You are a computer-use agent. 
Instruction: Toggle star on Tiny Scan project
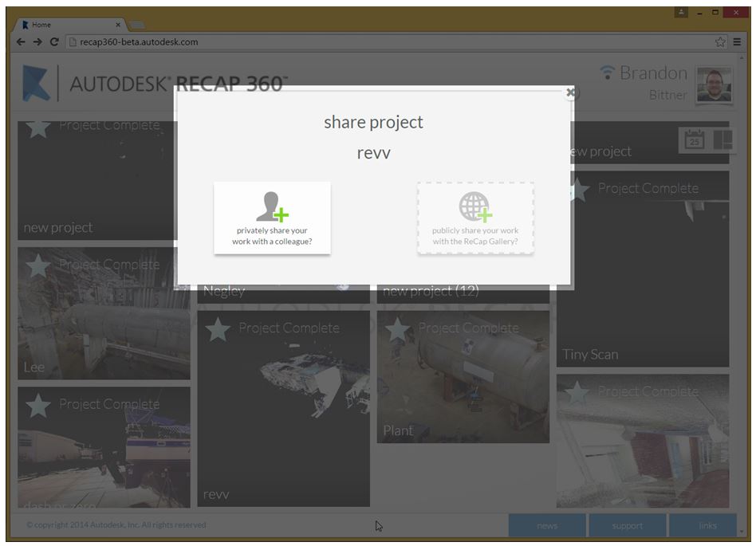tap(577, 190)
